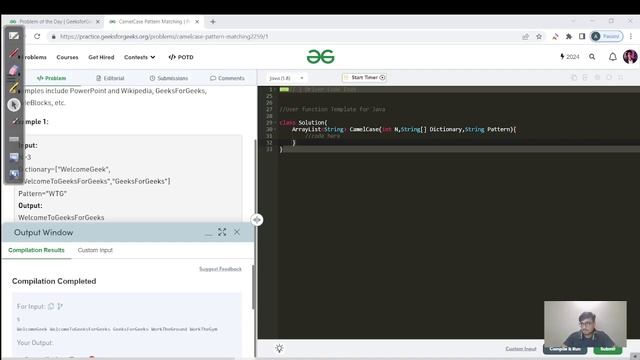Click the share page icon in address bar
Viewport: 640px width, 360px height.
pos(525,36)
